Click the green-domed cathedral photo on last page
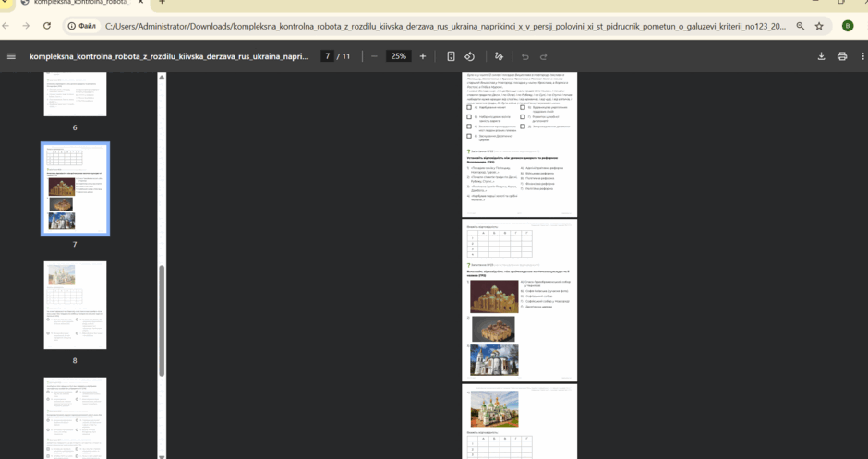The width and height of the screenshot is (868, 459). pos(494,408)
